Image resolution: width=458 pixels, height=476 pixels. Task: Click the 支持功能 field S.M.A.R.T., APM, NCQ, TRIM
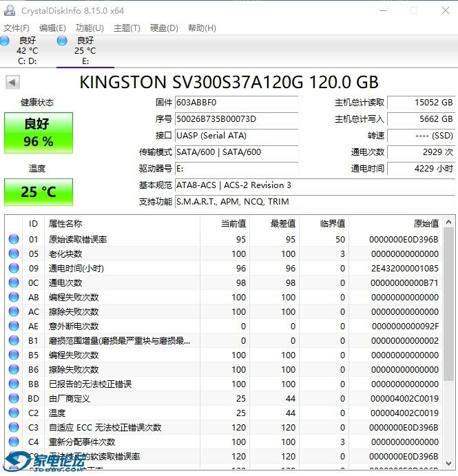coord(315,202)
